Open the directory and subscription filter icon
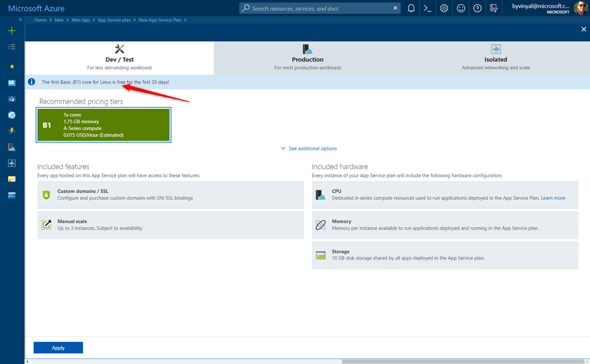Image resolution: width=590 pixels, height=364 pixels. coord(494,9)
